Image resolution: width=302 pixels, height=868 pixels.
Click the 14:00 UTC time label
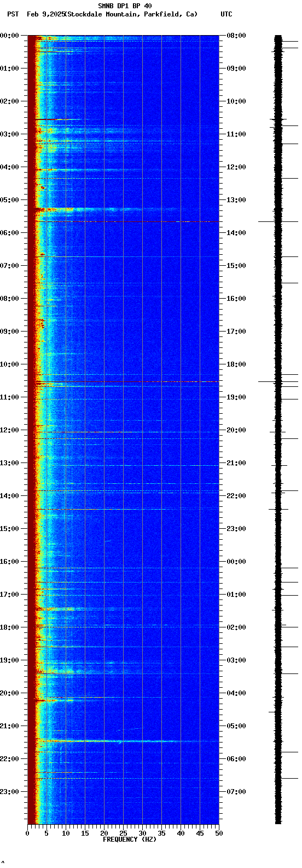(x=236, y=233)
